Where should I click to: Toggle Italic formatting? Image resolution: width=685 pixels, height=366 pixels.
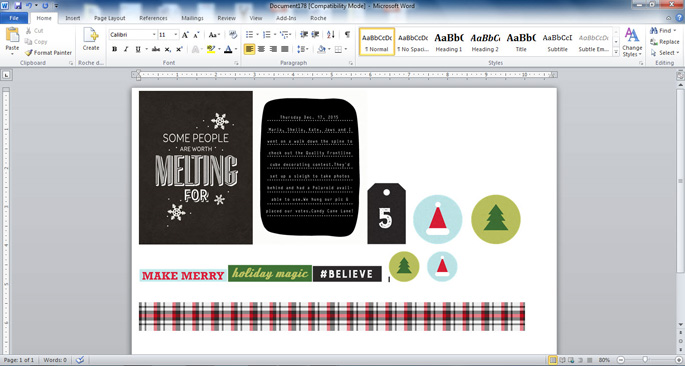click(x=126, y=49)
